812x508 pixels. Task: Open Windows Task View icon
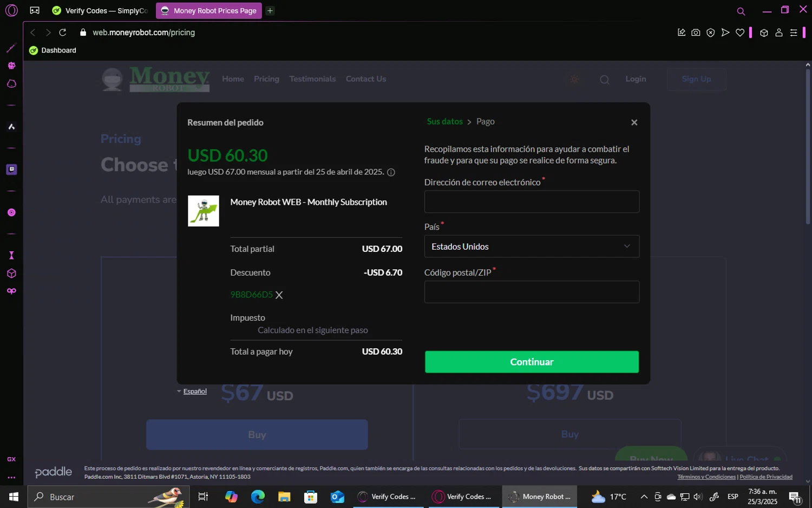click(203, 497)
